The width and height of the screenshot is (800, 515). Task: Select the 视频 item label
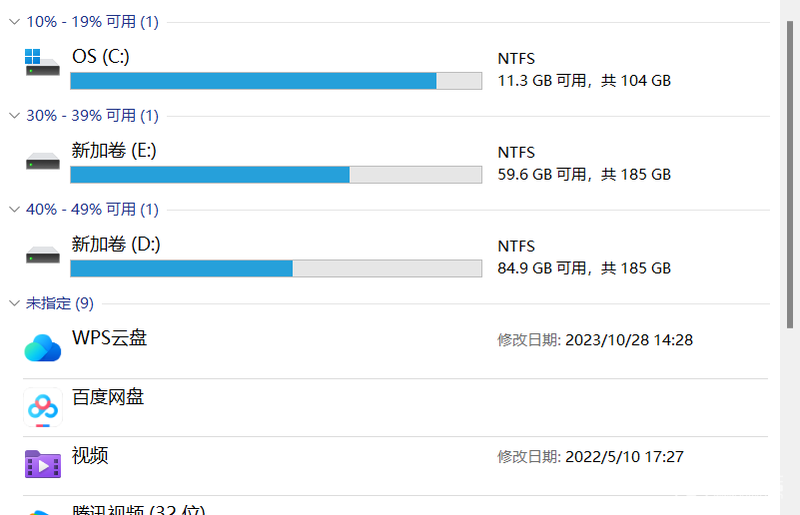click(90, 455)
